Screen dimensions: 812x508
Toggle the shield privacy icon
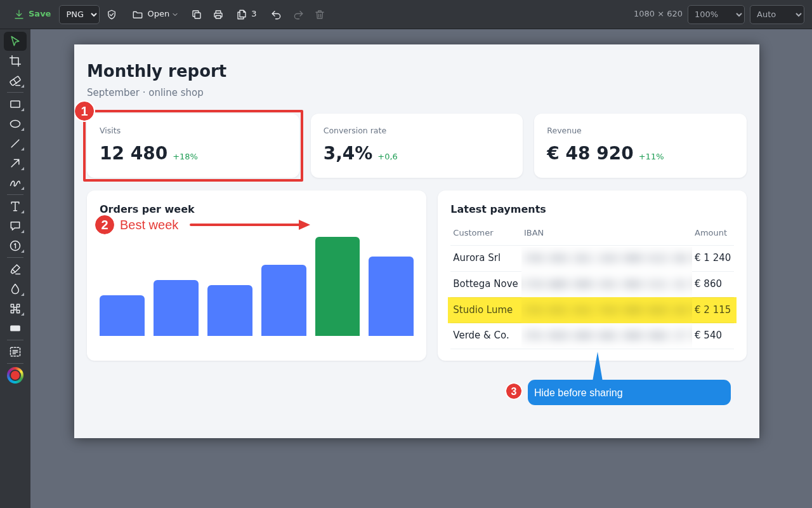pyautogui.click(x=112, y=15)
